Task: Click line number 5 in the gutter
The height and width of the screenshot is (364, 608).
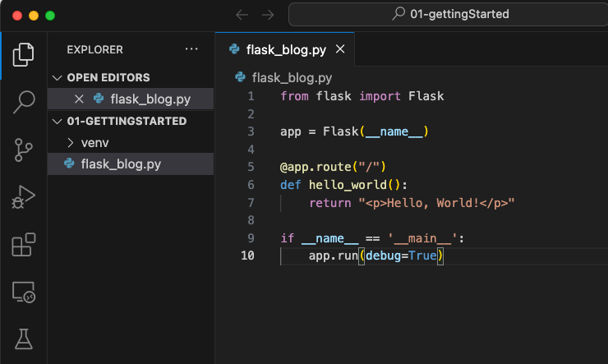Action: tap(251, 167)
